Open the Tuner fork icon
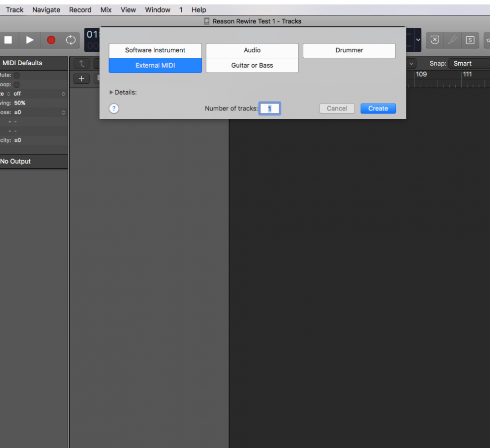 click(x=452, y=40)
